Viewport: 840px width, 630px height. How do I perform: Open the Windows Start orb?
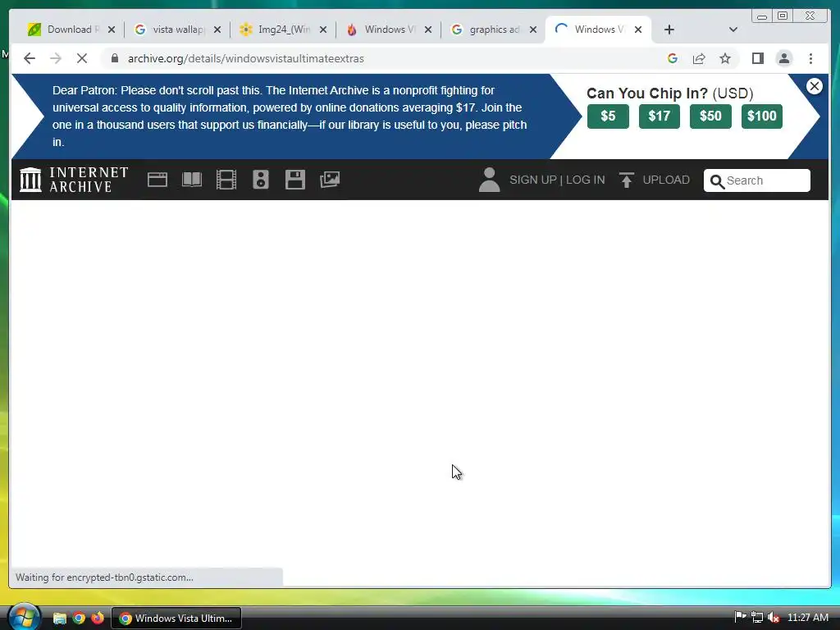click(x=24, y=617)
